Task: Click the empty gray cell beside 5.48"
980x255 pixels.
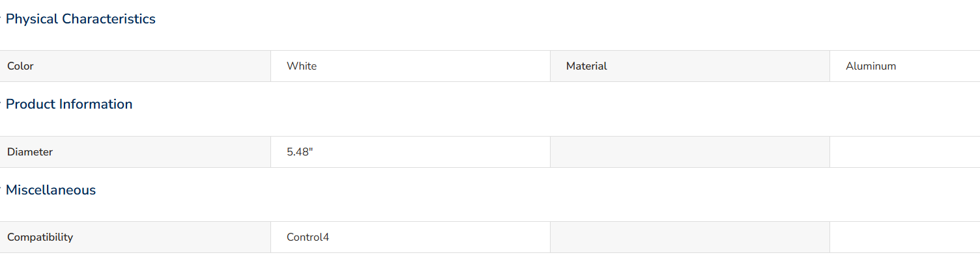Action: click(x=690, y=152)
